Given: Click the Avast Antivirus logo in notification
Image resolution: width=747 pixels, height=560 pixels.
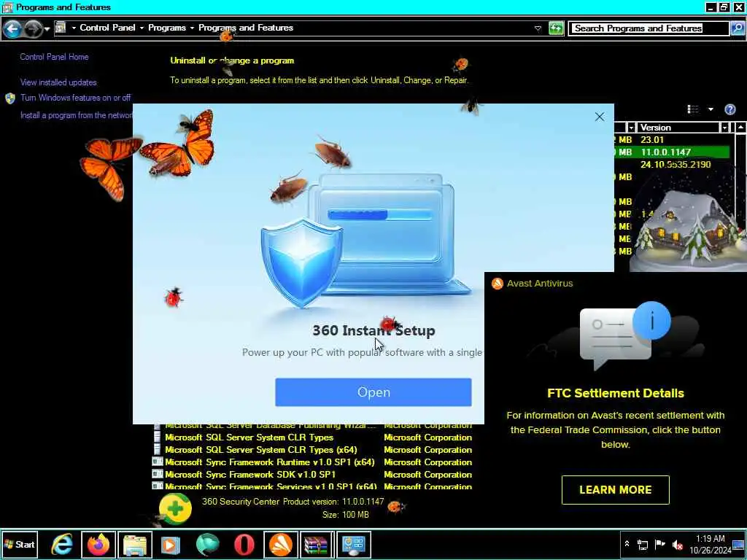Looking at the screenshot, I should [498, 284].
